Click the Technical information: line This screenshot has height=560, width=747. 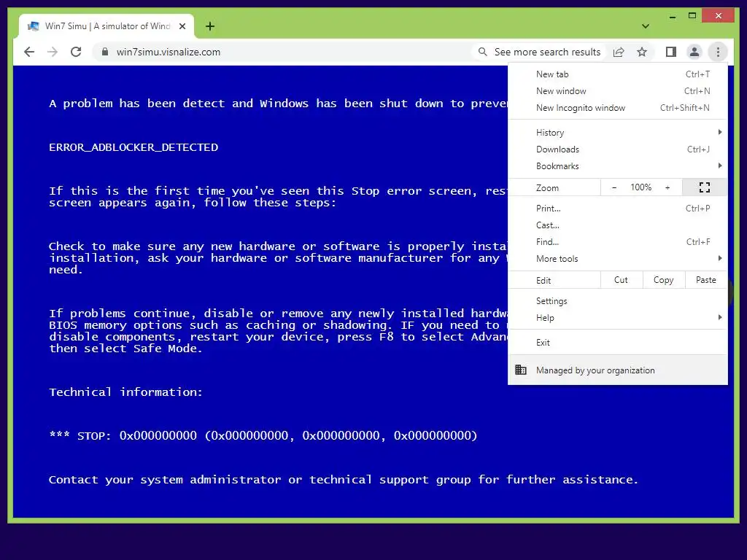(x=125, y=392)
